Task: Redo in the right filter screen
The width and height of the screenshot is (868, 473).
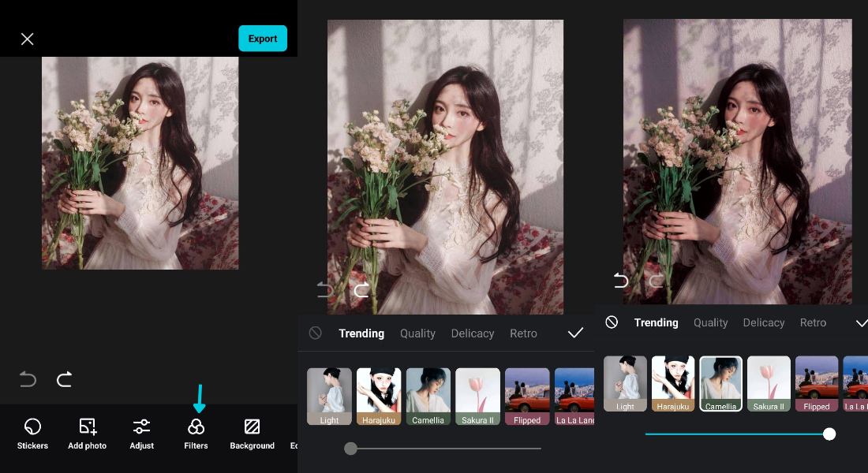Action: pos(656,281)
